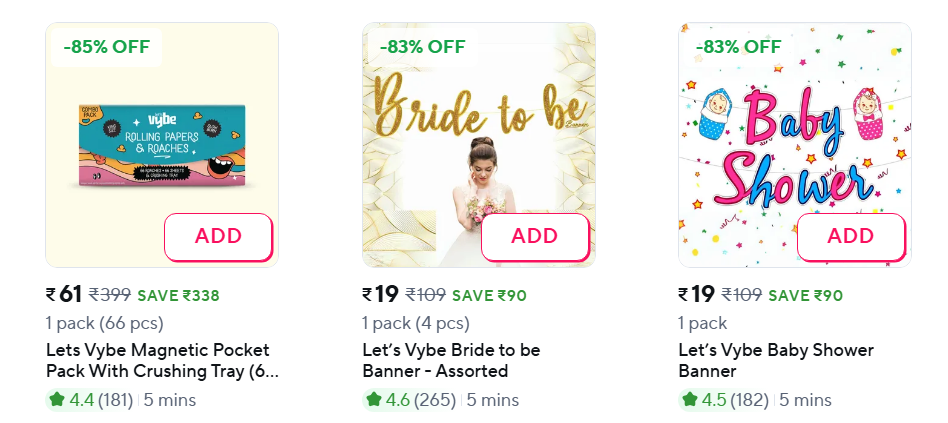Click the -85% OFF discount badge

pos(106,47)
